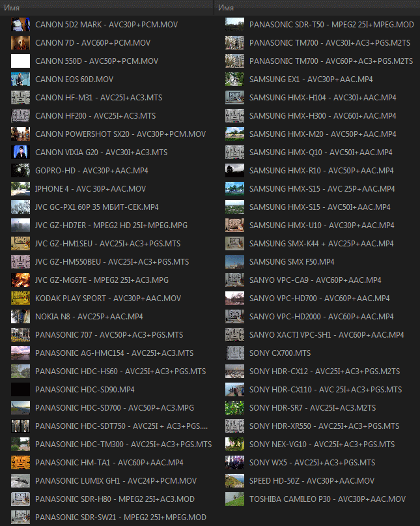Select JVC GC-PX1 60P clip name
This screenshot has height=526, width=420.
coord(97,207)
